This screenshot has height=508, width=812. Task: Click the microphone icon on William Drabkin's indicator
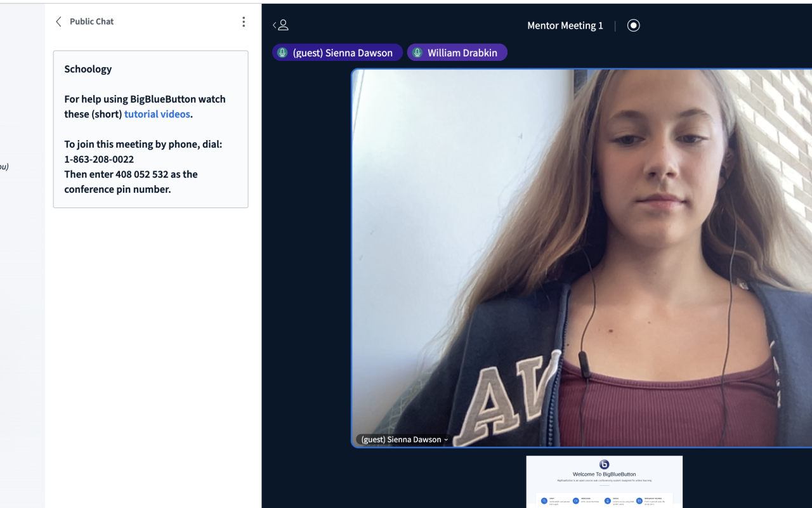point(417,53)
